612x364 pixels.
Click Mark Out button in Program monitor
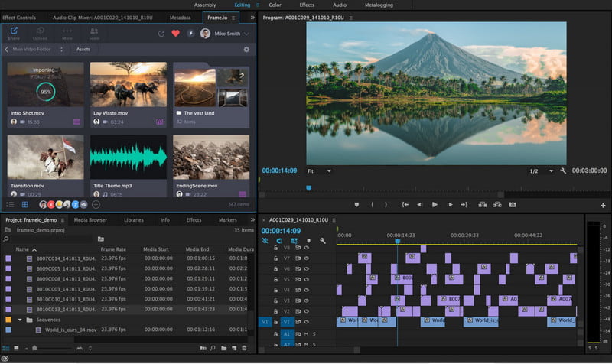pyautogui.click(x=386, y=205)
